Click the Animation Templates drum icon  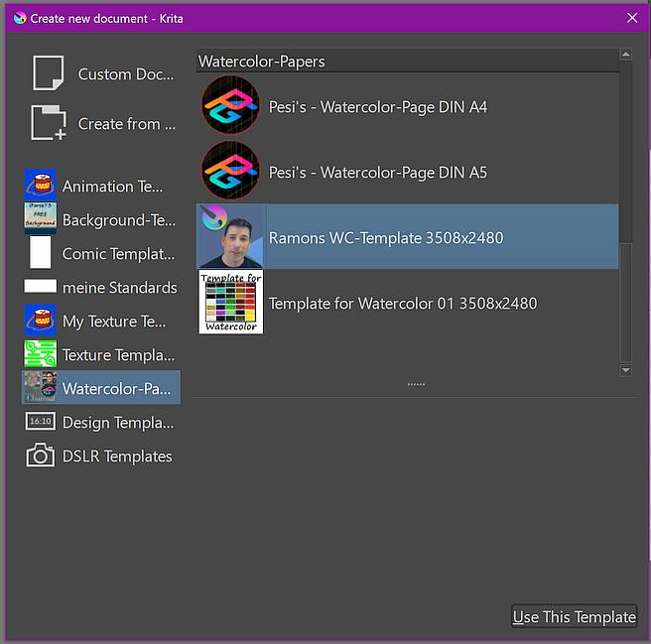click(x=40, y=186)
